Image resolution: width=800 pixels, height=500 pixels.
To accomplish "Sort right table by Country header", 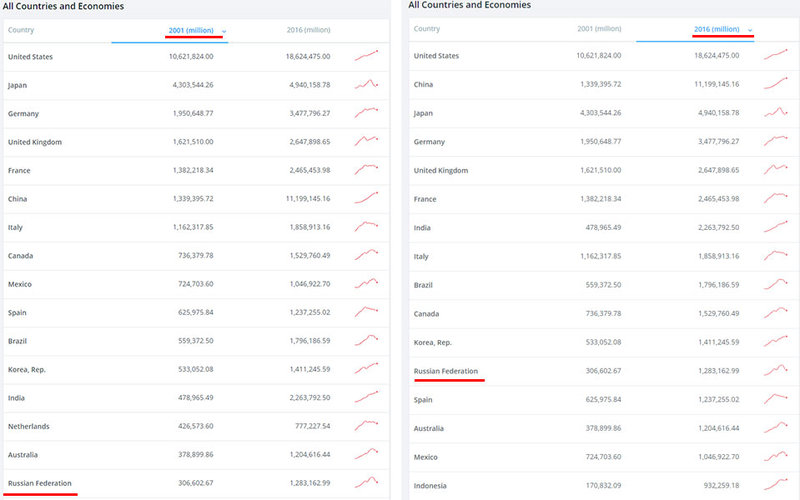I will click(x=427, y=29).
